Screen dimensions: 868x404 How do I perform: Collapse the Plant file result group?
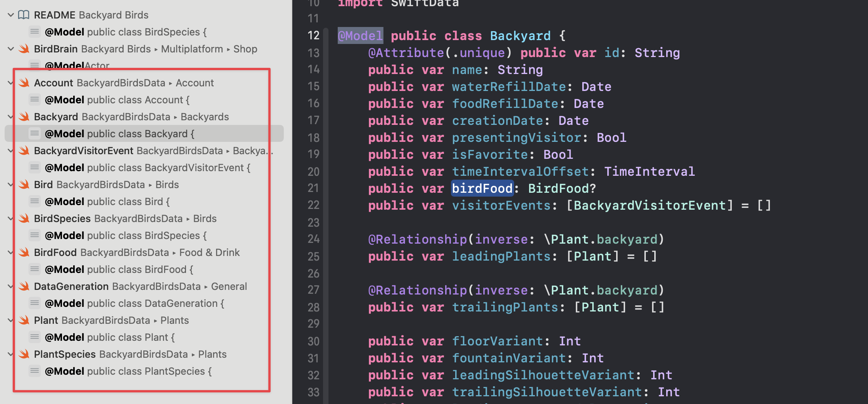tap(11, 320)
